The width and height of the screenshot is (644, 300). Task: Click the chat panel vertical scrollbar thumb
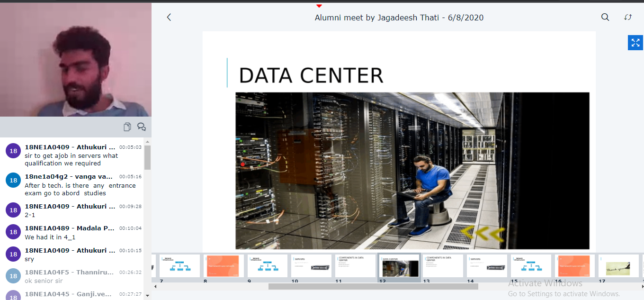pos(148,157)
